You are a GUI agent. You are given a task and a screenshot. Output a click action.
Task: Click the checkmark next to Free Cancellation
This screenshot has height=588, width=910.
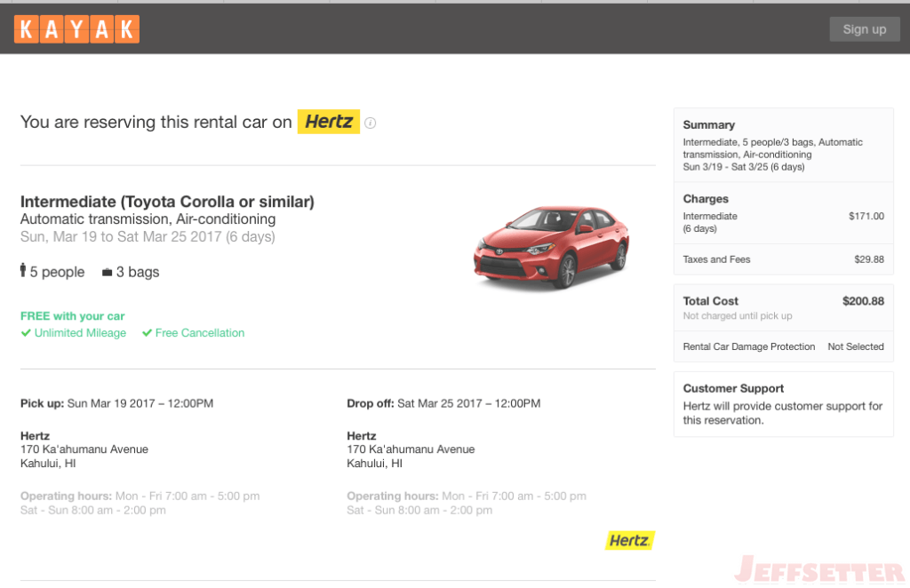click(x=147, y=333)
